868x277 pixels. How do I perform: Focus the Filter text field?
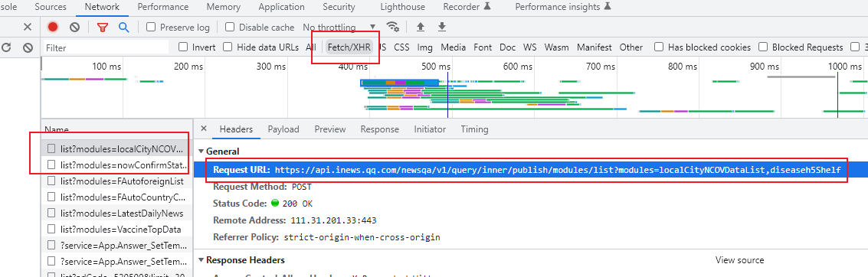[x=106, y=48]
